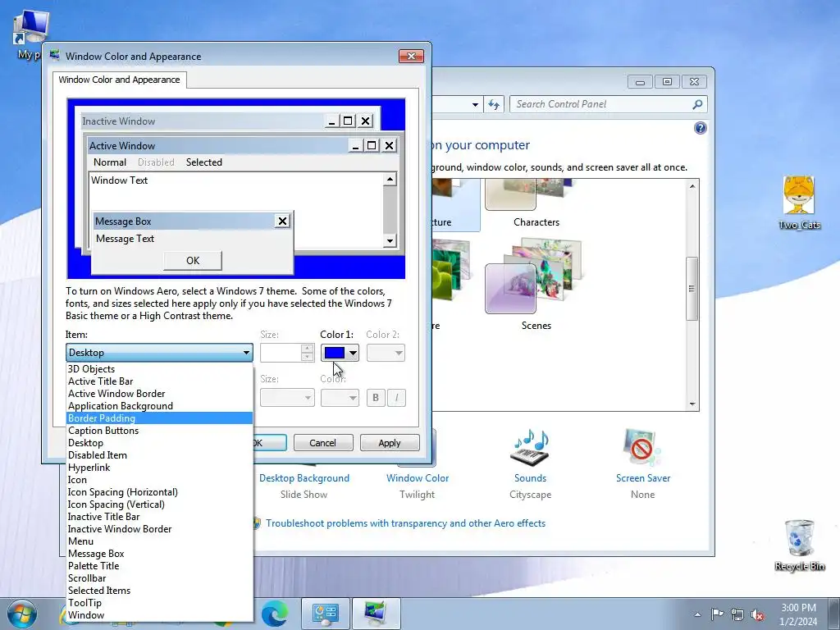The width and height of the screenshot is (840, 630).
Task: Open Control Panel taskbar button
Action: pyautogui.click(x=325, y=614)
